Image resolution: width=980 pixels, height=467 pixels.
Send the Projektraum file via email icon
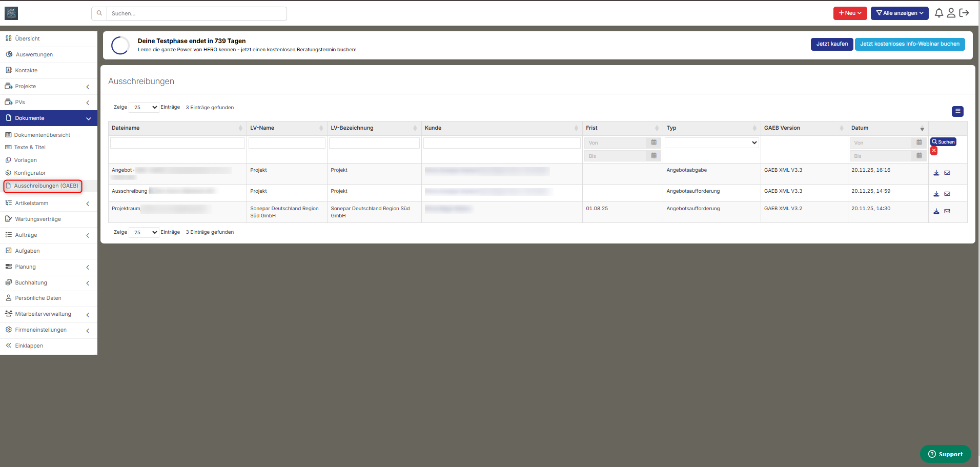click(947, 211)
